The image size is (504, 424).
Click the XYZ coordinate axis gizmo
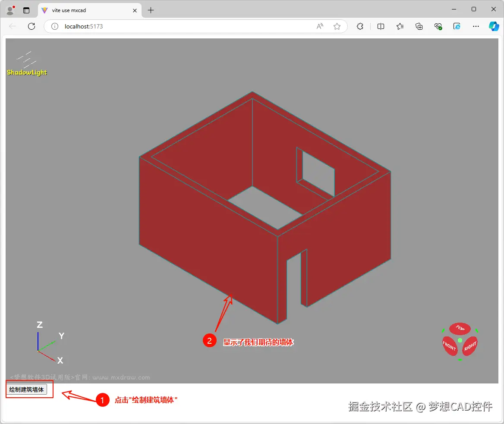(50, 343)
